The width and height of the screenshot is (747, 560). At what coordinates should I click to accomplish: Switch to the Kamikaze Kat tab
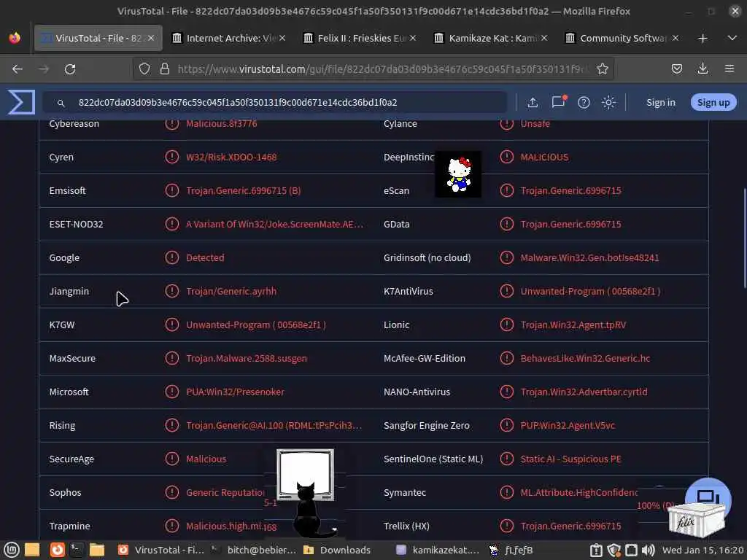coord(491,38)
